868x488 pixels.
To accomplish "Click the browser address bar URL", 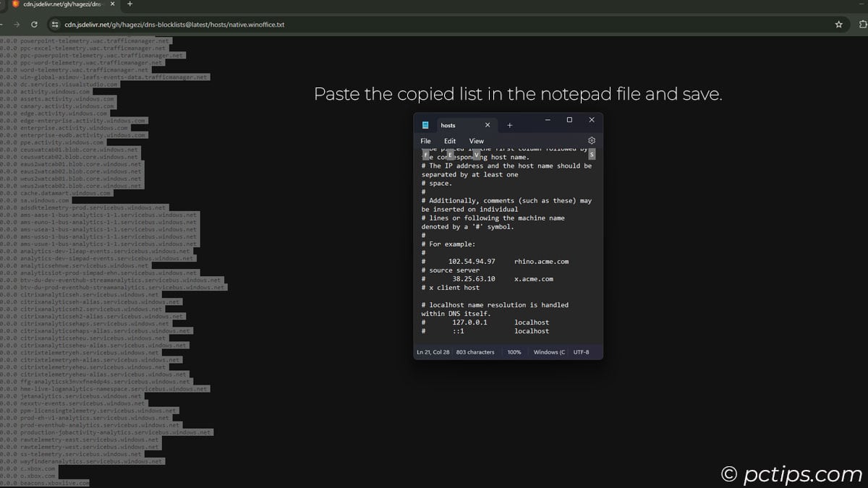I will coord(174,24).
